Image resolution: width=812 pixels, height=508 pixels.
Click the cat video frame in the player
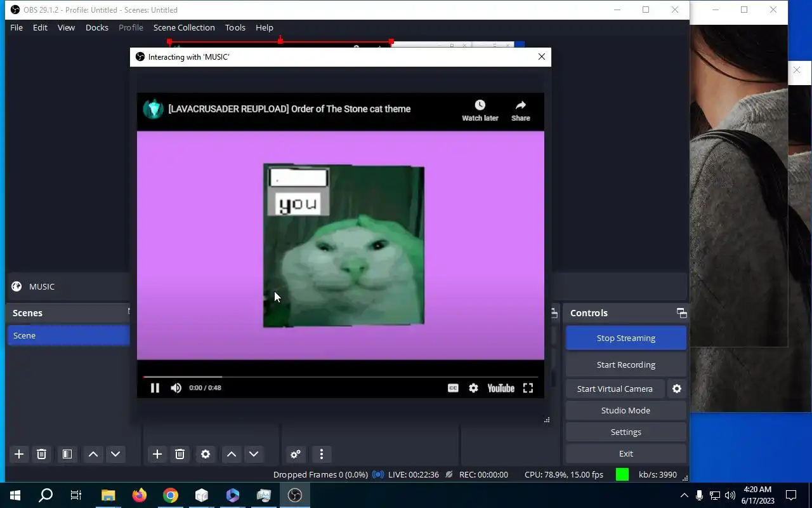[344, 246]
